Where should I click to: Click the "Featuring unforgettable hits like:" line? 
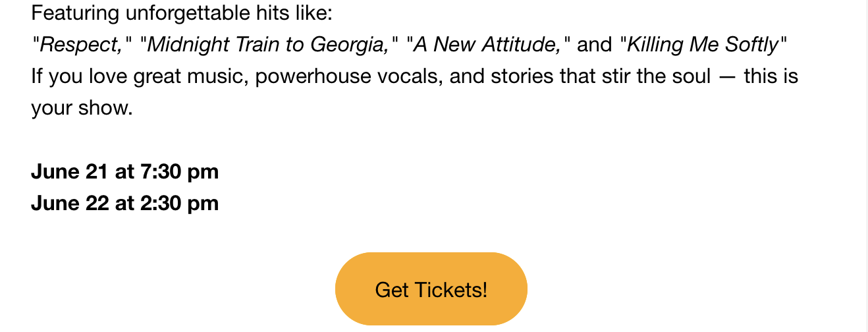point(182,13)
